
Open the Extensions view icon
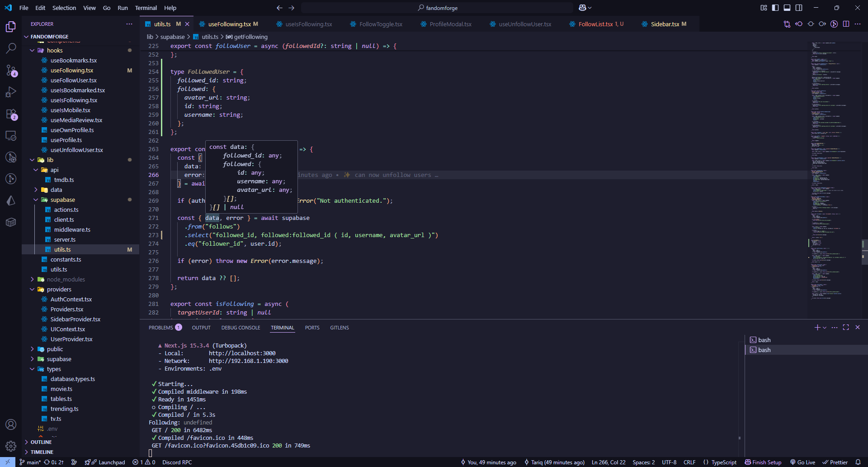tap(11, 114)
